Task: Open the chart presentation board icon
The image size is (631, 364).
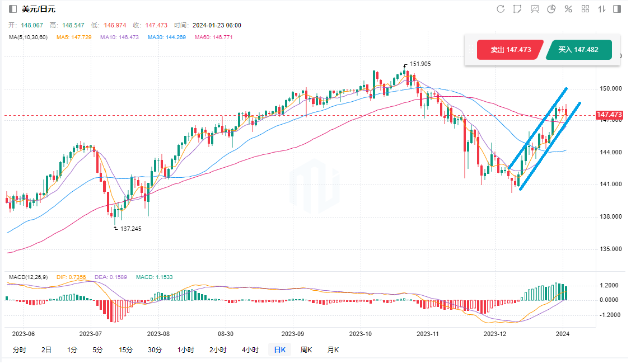Action: click(535, 9)
